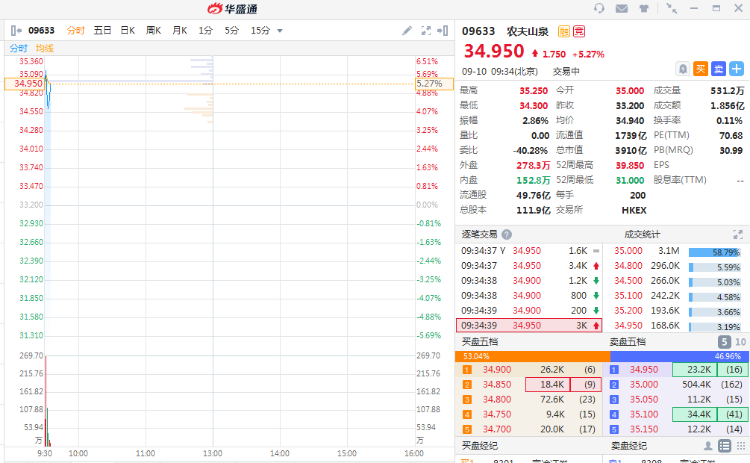Show the help tip for 逐笔交易
The image size is (750, 463).
[x=507, y=234]
